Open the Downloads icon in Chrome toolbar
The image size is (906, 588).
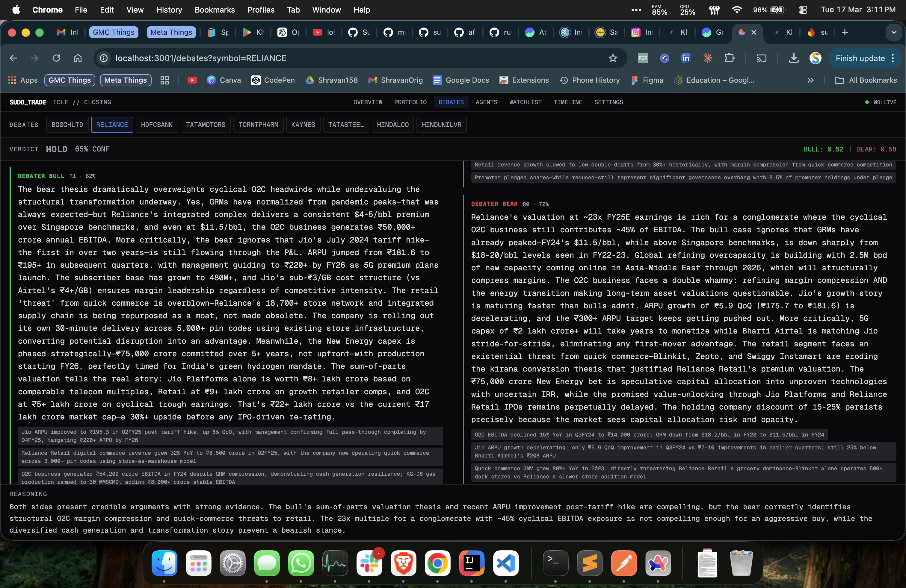click(794, 58)
